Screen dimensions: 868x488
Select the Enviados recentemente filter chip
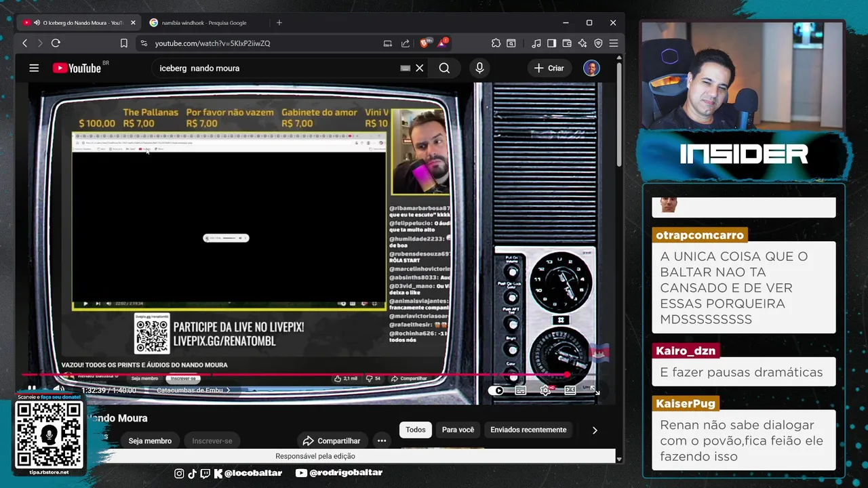tap(528, 430)
